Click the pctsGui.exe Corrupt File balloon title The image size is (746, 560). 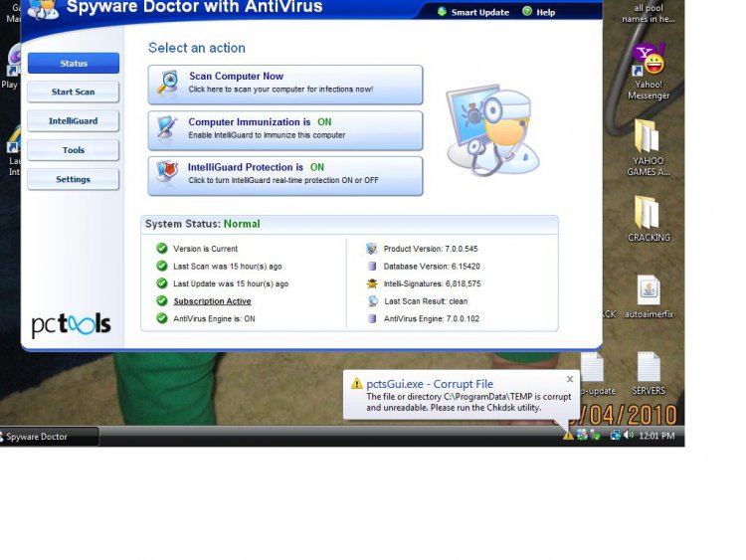point(430,384)
